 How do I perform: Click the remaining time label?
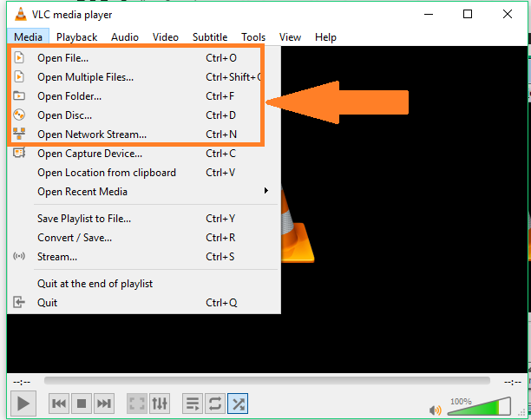(x=513, y=383)
